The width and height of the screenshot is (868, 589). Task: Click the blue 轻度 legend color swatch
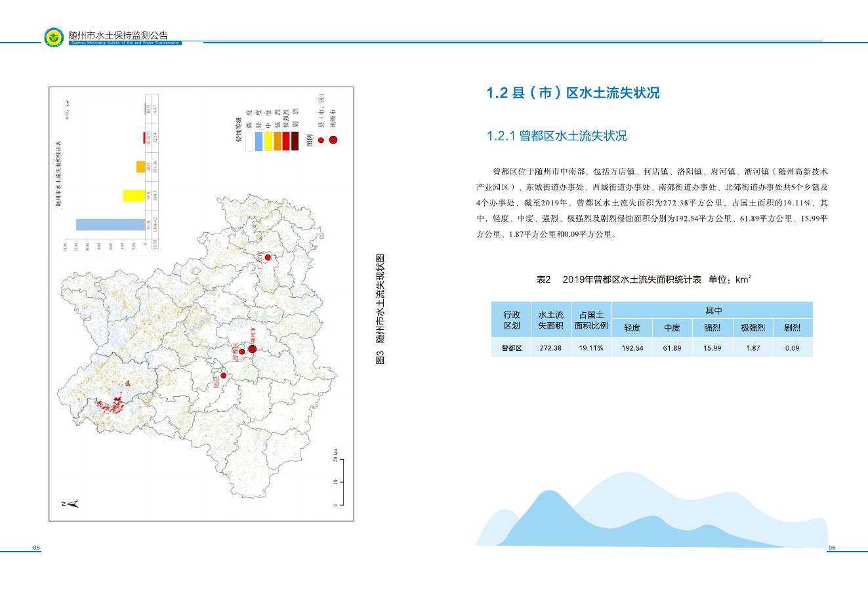coord(258,141)
